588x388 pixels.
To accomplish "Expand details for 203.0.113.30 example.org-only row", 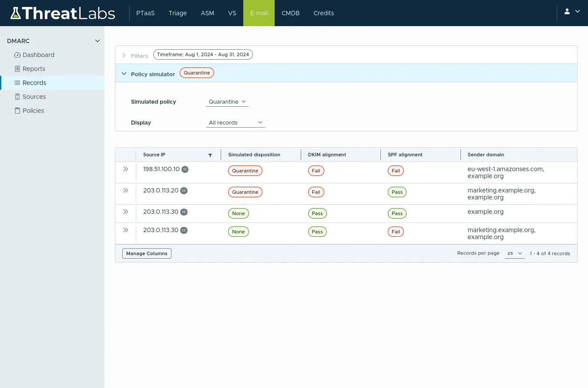I will tap(126, 212).
